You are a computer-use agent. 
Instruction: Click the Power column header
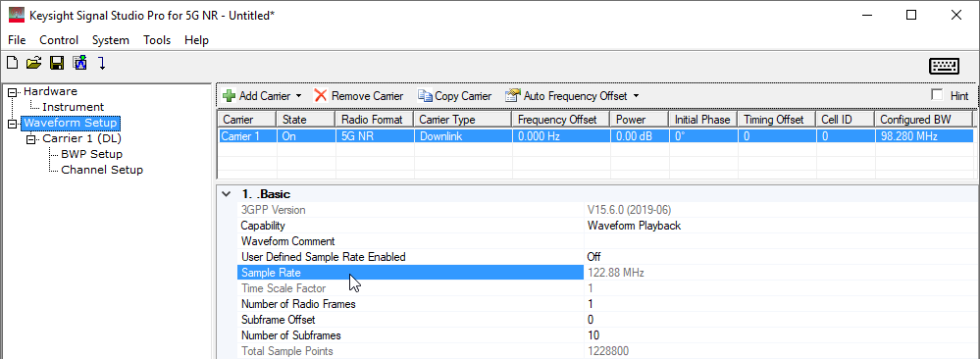pos(640,119)
